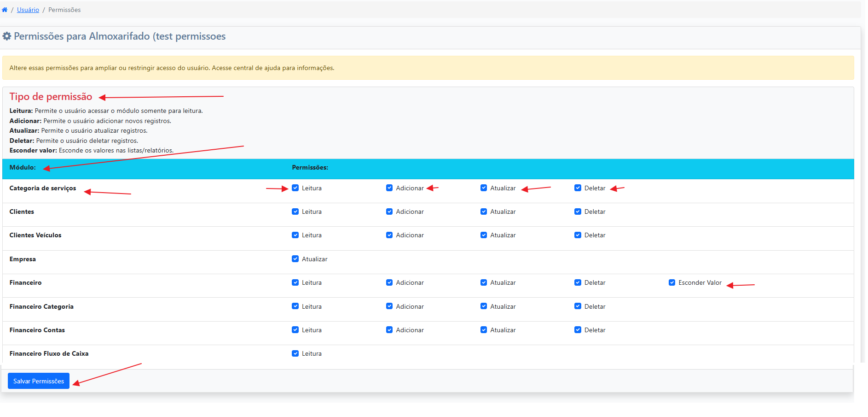Uncheck Leitura for Categoria de serviços
Viewport: 868px width, 417px height.
(x=295, y=188)
